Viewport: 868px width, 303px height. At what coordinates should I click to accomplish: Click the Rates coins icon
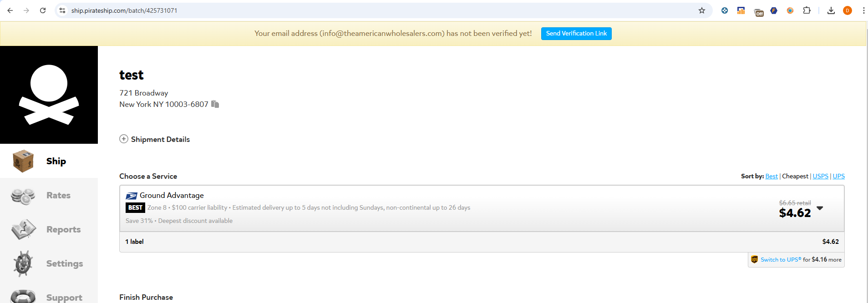click(x=23, y=196)
